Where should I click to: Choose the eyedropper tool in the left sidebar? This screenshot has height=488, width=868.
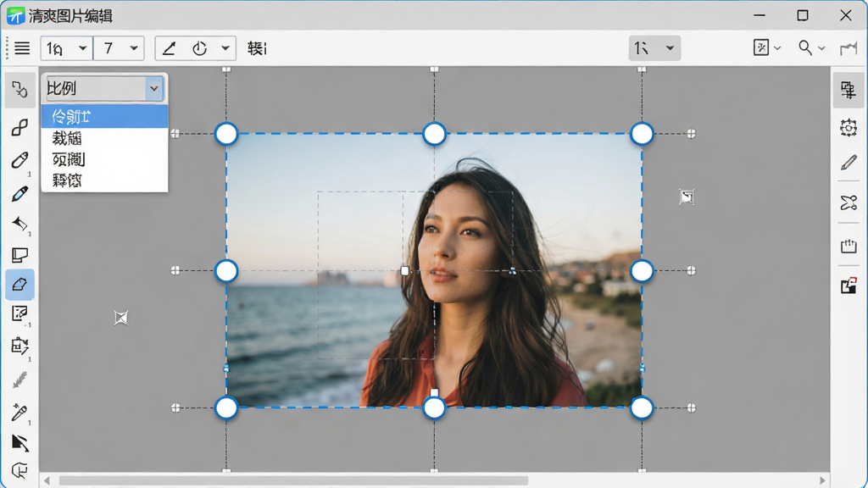(x=20, y=413)
